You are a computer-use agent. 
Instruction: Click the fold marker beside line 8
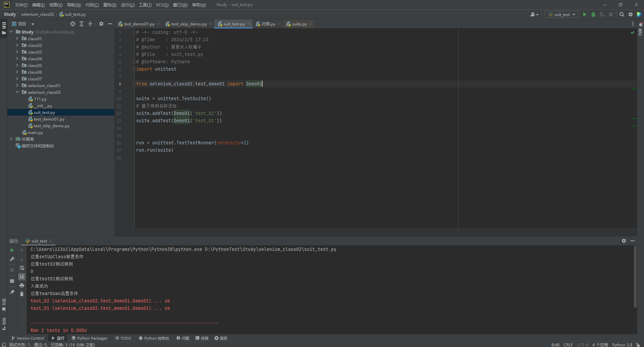[134, 84]
